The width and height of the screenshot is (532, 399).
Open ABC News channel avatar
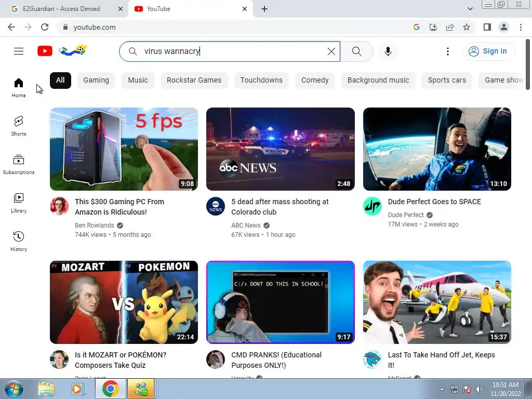click(216, 206)
